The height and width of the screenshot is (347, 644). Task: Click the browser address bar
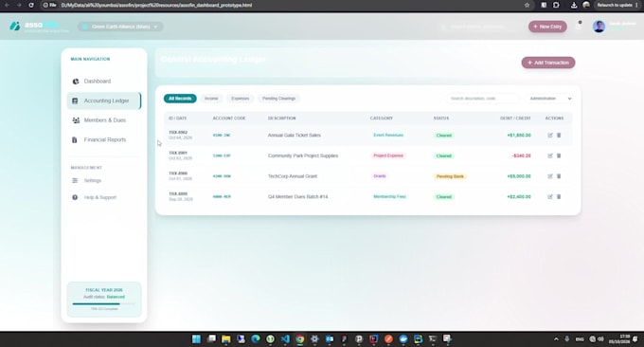(283, 5)
